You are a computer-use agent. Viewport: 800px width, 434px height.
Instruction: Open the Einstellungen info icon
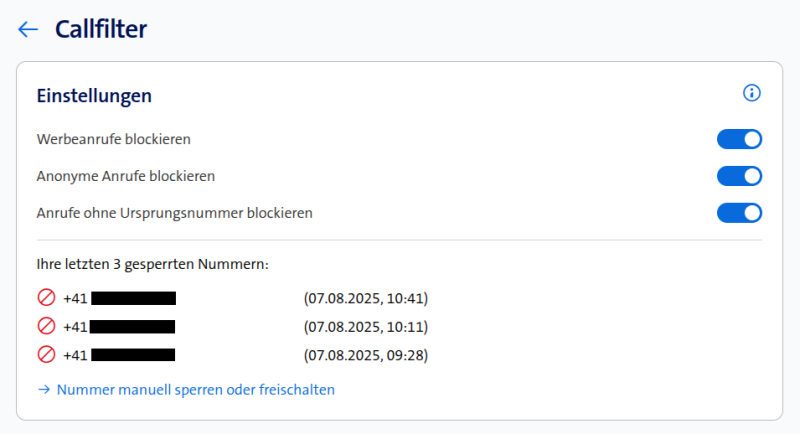coord(752,93)
